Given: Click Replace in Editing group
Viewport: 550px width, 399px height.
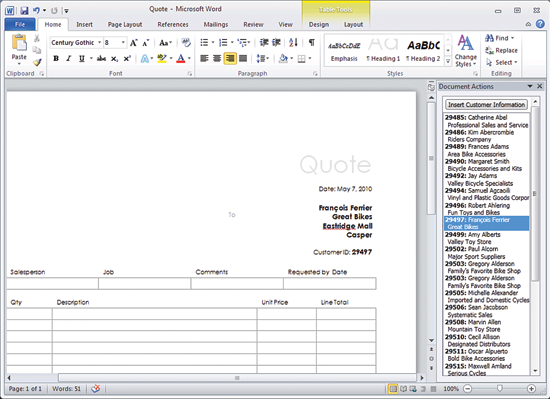Looking at the screenshot, I should coord(501,50).
